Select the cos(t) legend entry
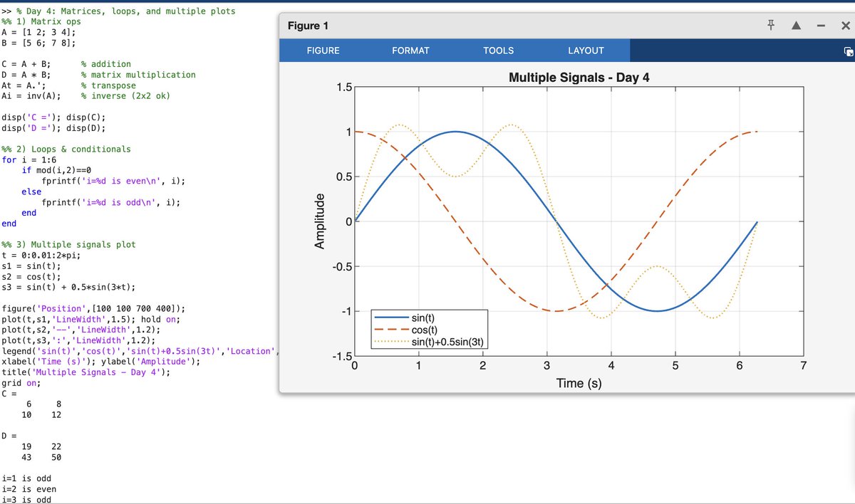The height and width of the screenshot is (504, 855). pos(425,330)
